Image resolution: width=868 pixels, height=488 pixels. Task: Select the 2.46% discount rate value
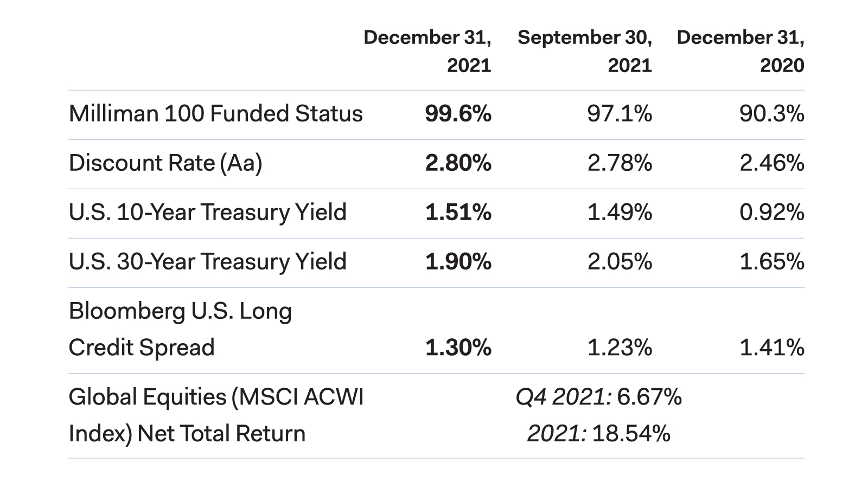click(x=771, y=163)
